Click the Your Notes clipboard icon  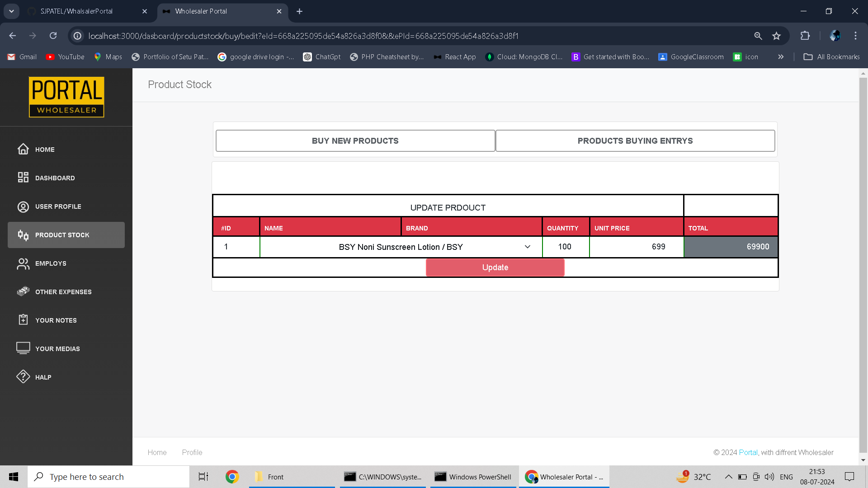pyautogui.click(x=23, y=320)
